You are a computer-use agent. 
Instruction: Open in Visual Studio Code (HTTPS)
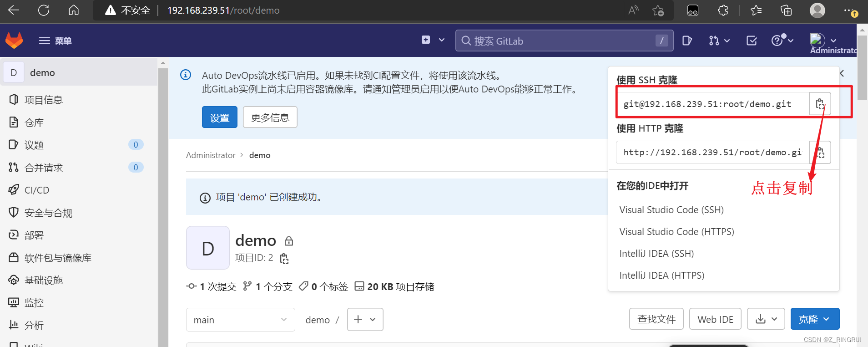677,232
